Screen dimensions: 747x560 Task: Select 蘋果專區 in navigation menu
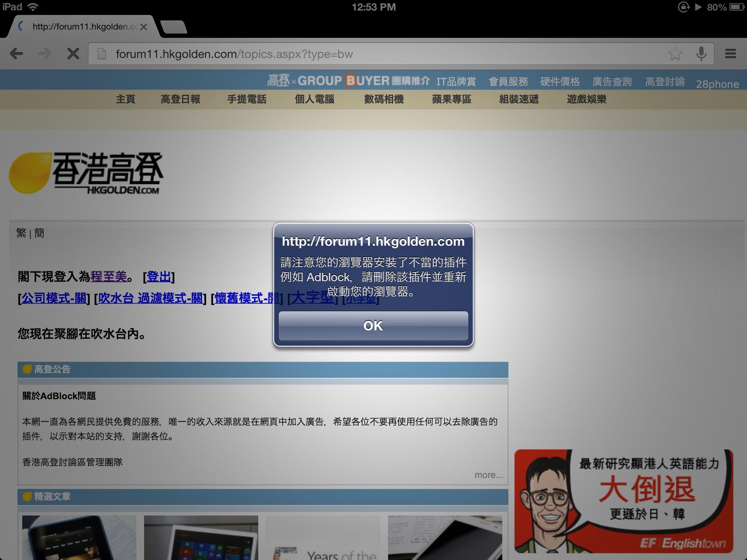tap(452, 99)
